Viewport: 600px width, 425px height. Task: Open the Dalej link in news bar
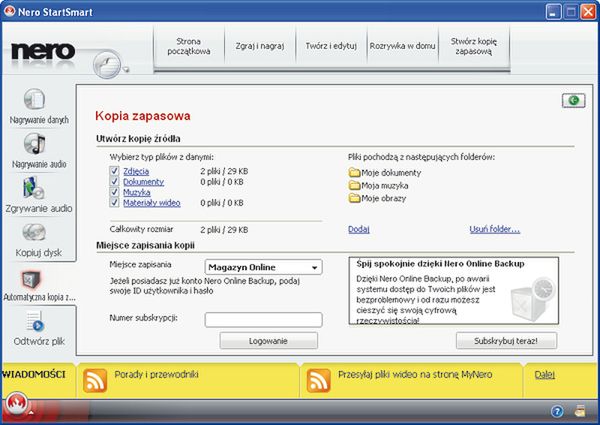(x=545, y=375)
